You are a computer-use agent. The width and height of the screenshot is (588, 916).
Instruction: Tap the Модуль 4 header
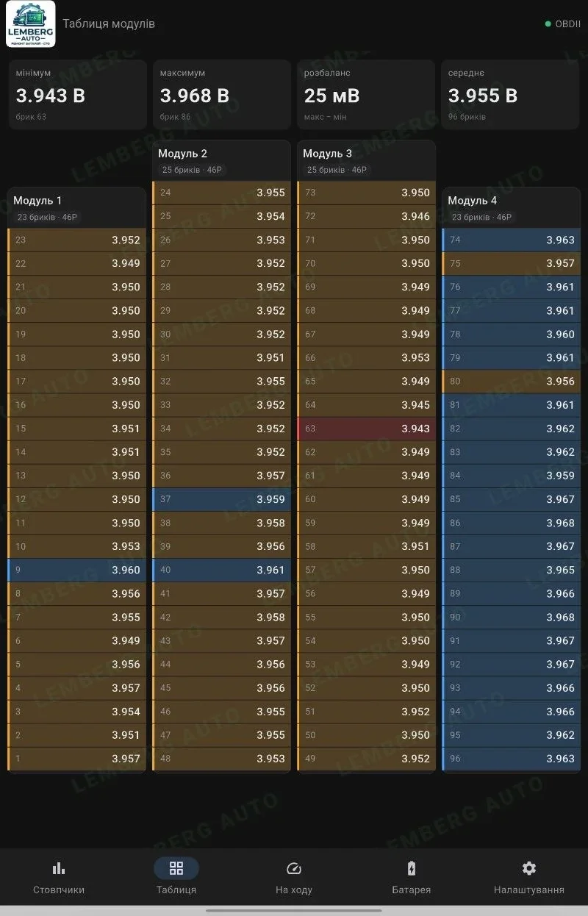pyautogui.click(x=511, y=208)
